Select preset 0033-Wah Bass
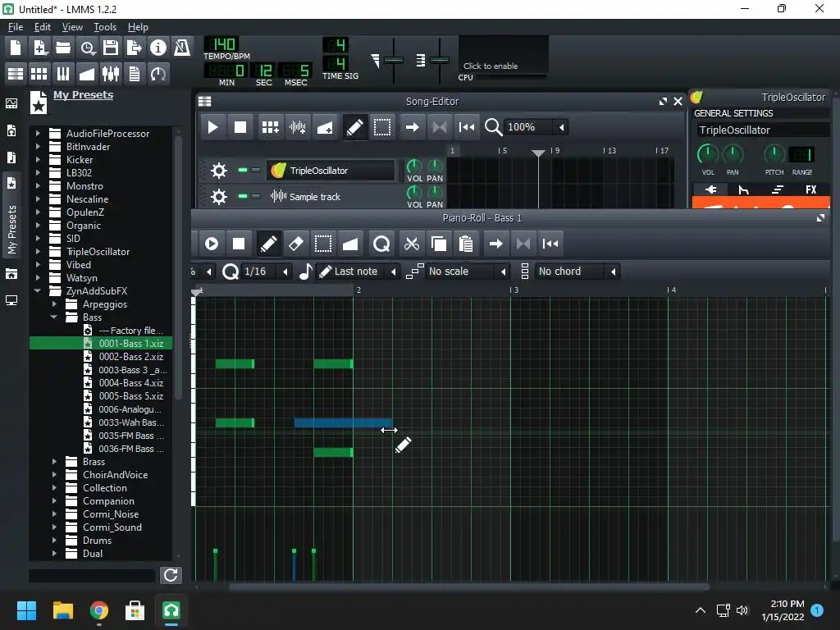The image size is (840, 630). (131, 422)
